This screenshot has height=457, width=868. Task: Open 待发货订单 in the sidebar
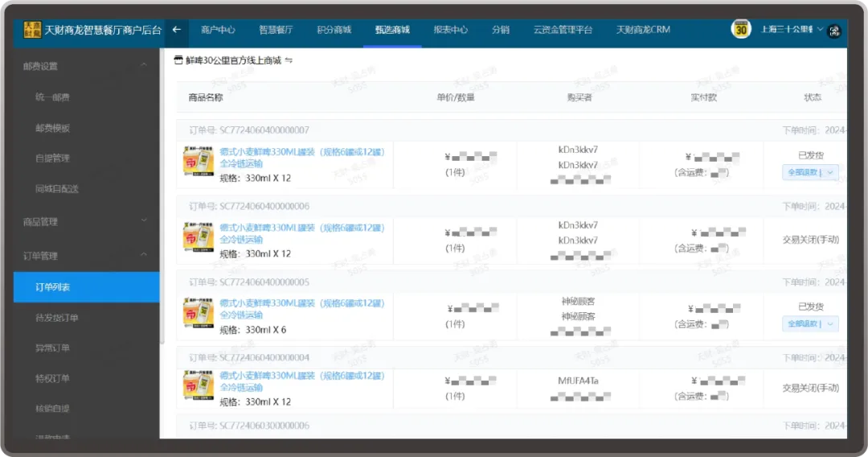tap(57, 318)
